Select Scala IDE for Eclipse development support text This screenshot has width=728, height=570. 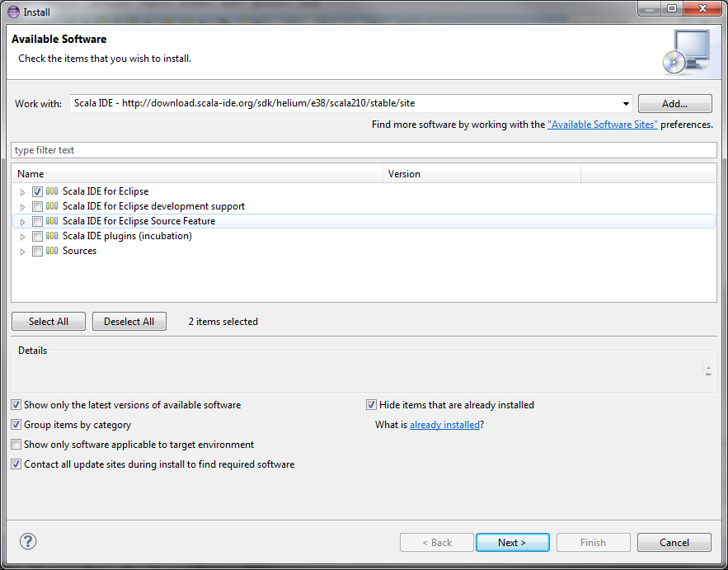pos(153,206)
